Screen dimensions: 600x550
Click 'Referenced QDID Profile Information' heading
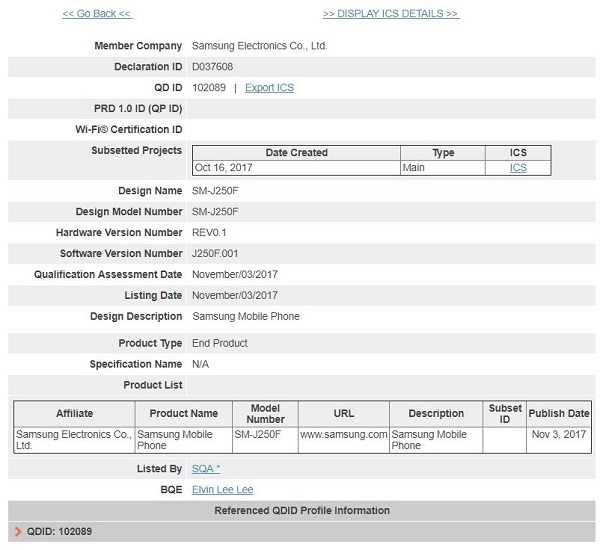click(x=302, y=511)
